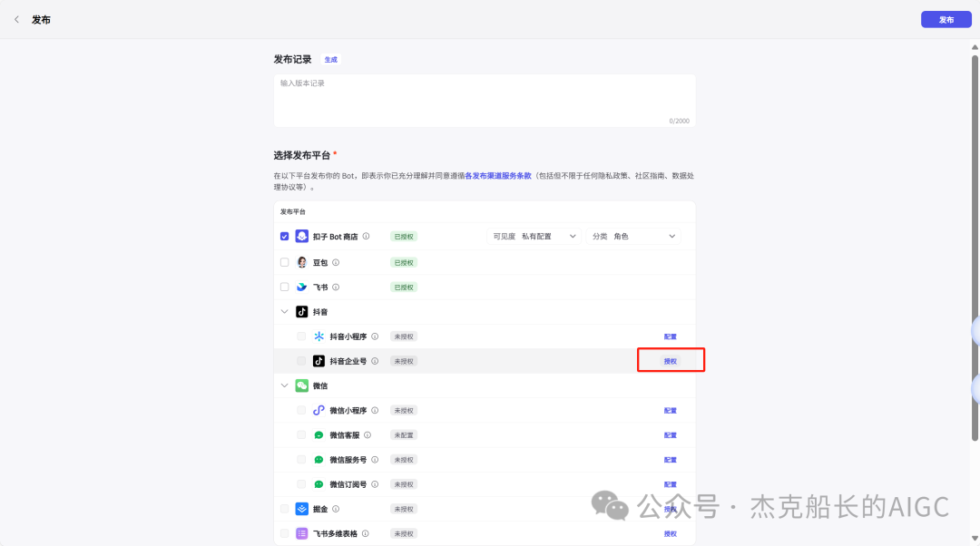Go back with the left arrow icon
The image size is (980, 546).
tap(17, 19)
